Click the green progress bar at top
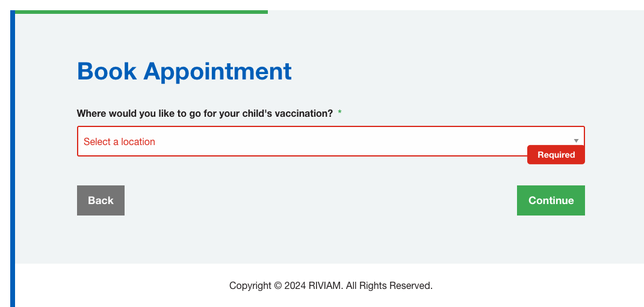 [141, 11]
